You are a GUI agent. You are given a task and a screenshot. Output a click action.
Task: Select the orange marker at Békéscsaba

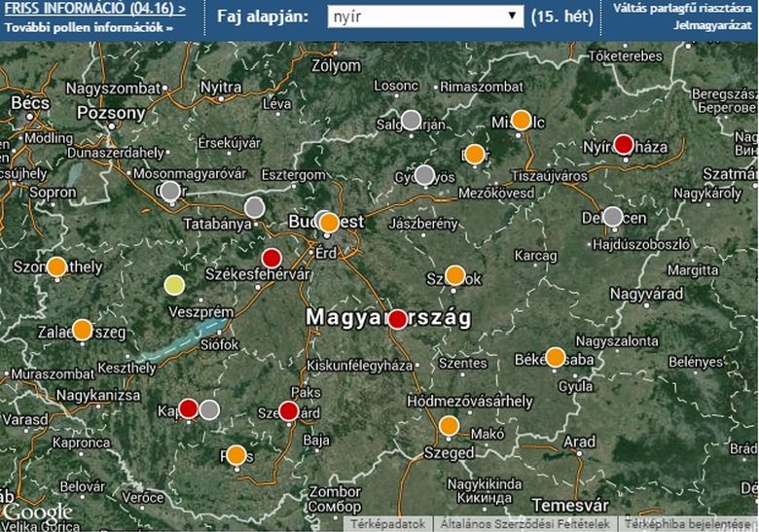point(555,357)
